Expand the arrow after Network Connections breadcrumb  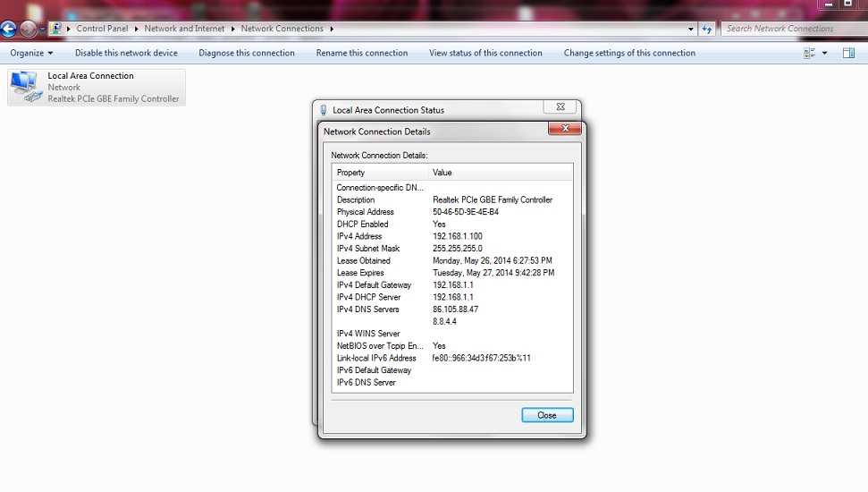coord(332,29)
